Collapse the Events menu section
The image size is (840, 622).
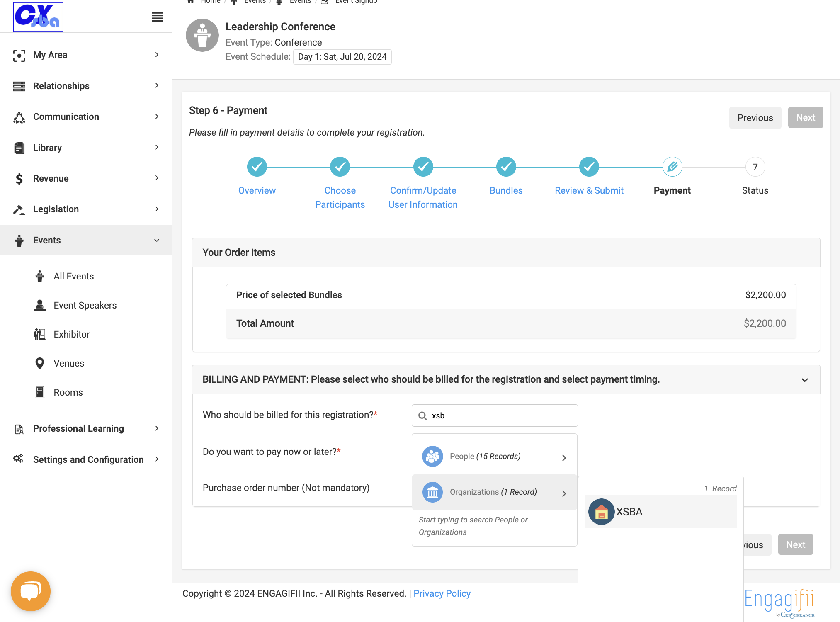pos(86,240)
